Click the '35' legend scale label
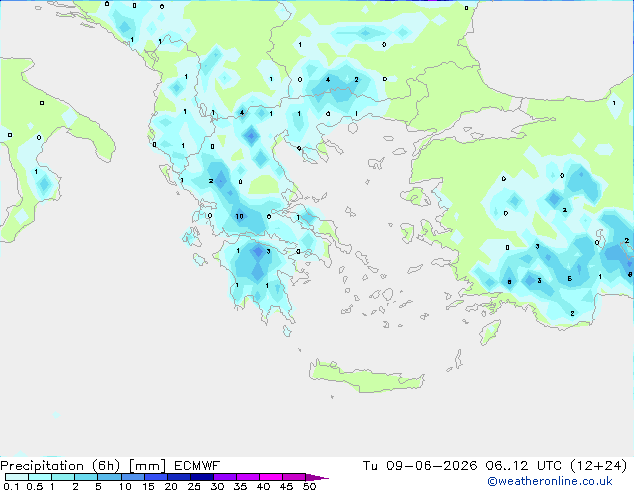Image resolution: width=634 pixels, height=490 pixels. 240,486
